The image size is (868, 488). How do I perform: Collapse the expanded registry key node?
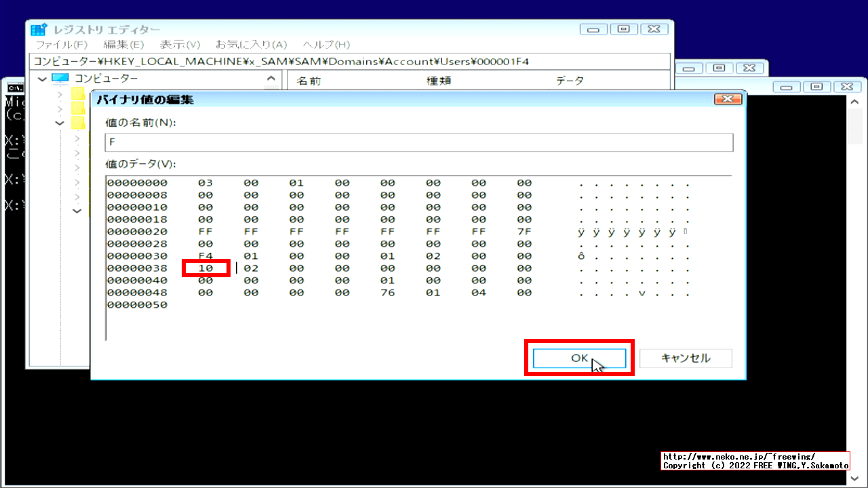[59, 122]
